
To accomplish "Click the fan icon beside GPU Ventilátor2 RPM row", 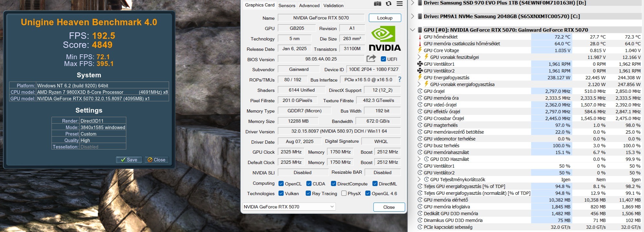I will click(x=420, y=71).
